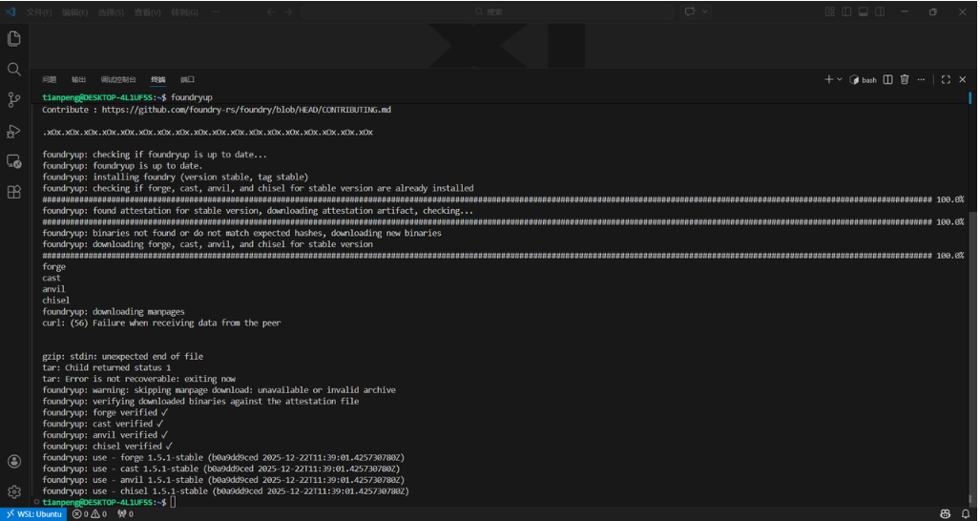Open the WSL: Ubuntu remote indicator
This screenshot has height=521, width=980.
click(x=33, y=514)
